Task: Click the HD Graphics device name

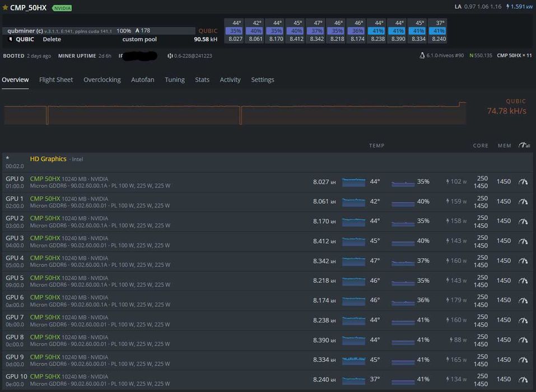Action: 48,159
